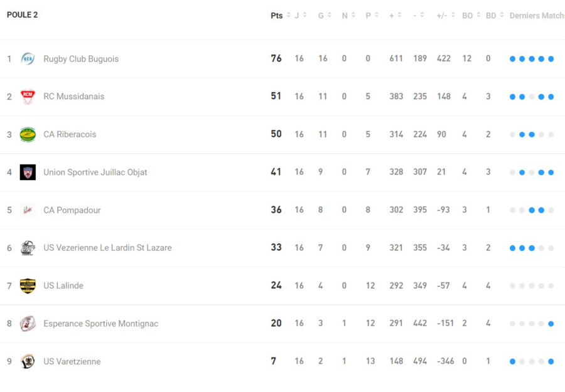Image resolution: width=565 pixels, height=392 pixels.
Task: Click the first match dot for RC Mussidanais
Action: click(513, 97)
